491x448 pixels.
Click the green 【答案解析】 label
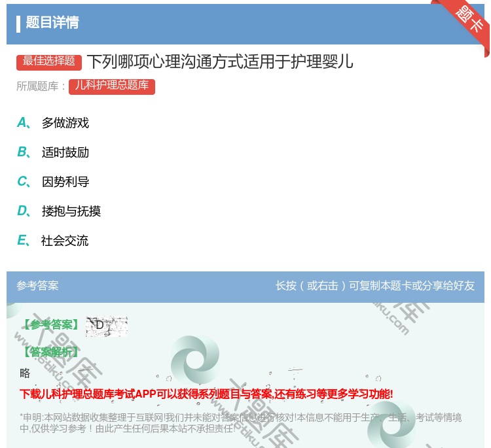point(50,353)
